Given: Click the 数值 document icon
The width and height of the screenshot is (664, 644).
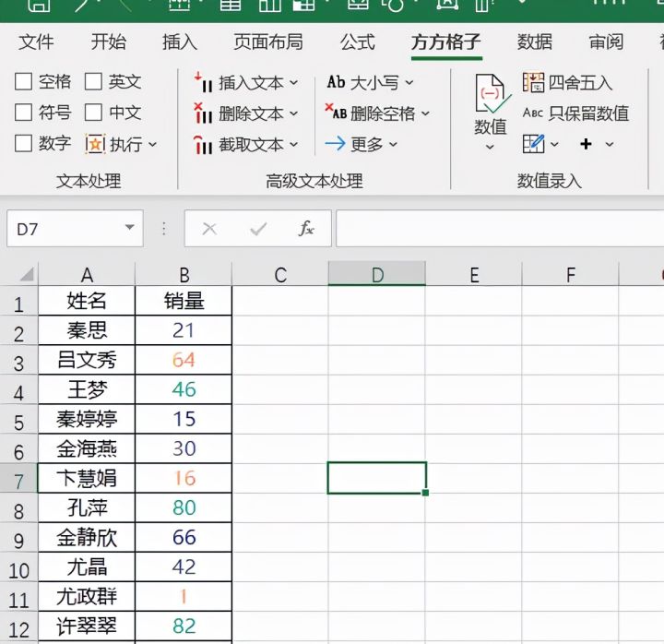Looking at the screenshot, I should [492, 94].
